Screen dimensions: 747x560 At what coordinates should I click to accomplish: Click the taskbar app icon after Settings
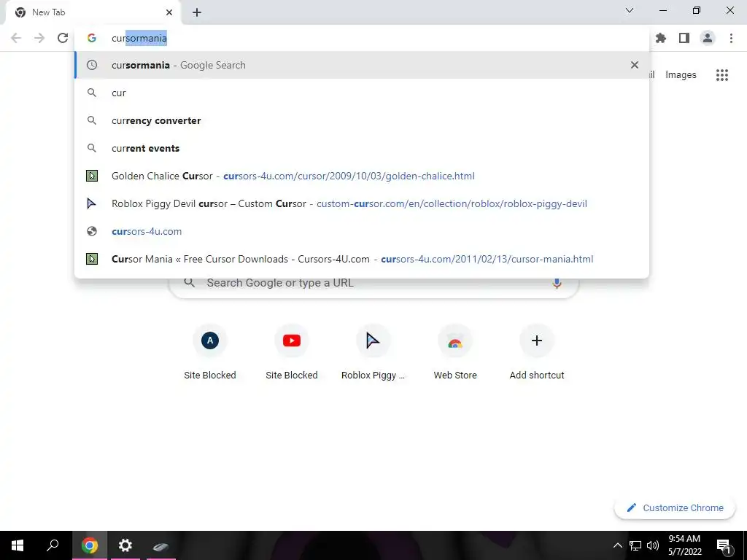161,545
